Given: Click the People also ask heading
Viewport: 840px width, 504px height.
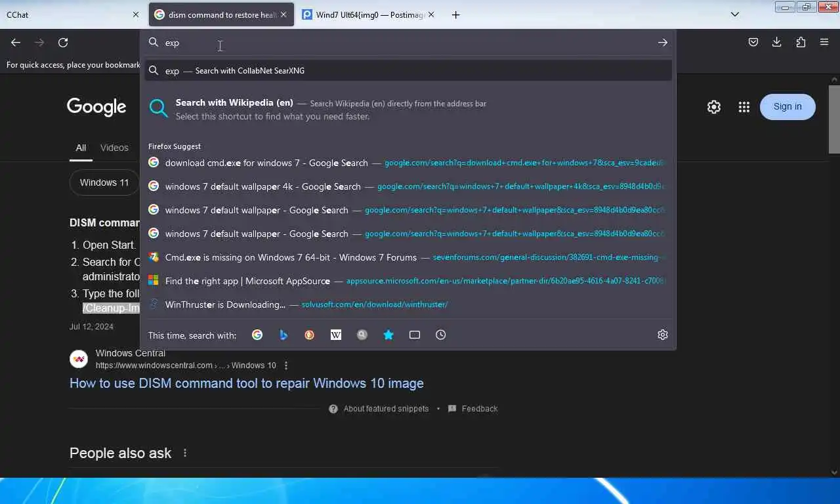Looking at the screenshot, I should pyautogui.click(x=120, y=453).
